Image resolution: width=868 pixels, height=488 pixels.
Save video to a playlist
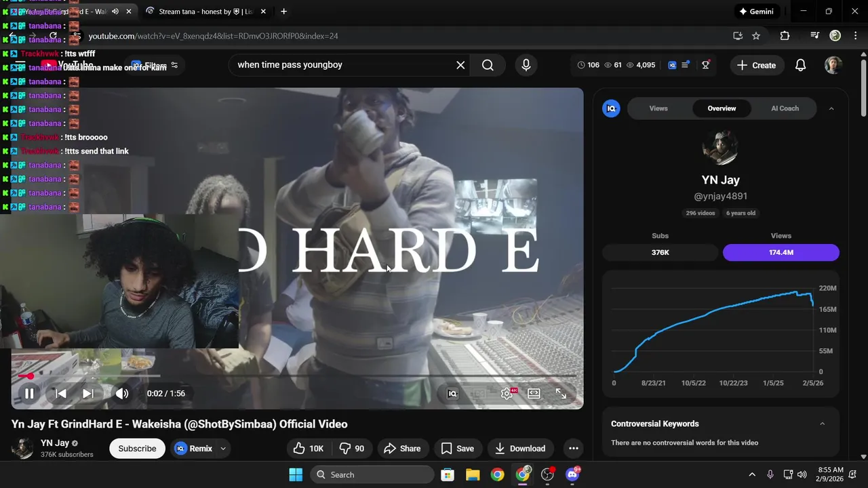coord(458,449)
